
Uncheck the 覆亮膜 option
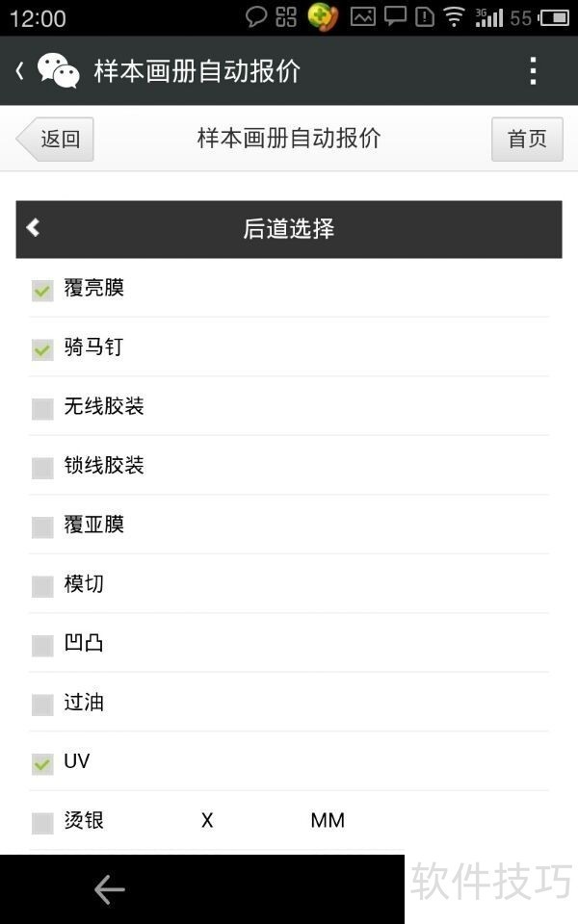[41, 289]
